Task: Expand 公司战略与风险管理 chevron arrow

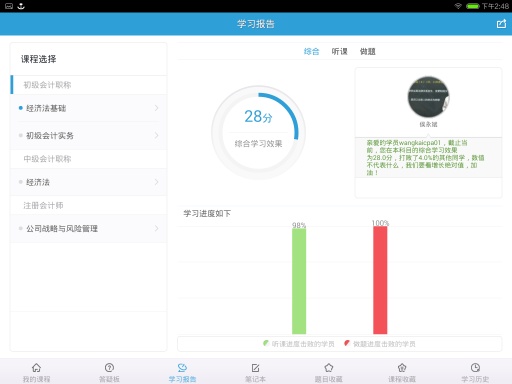Action: 156,228
